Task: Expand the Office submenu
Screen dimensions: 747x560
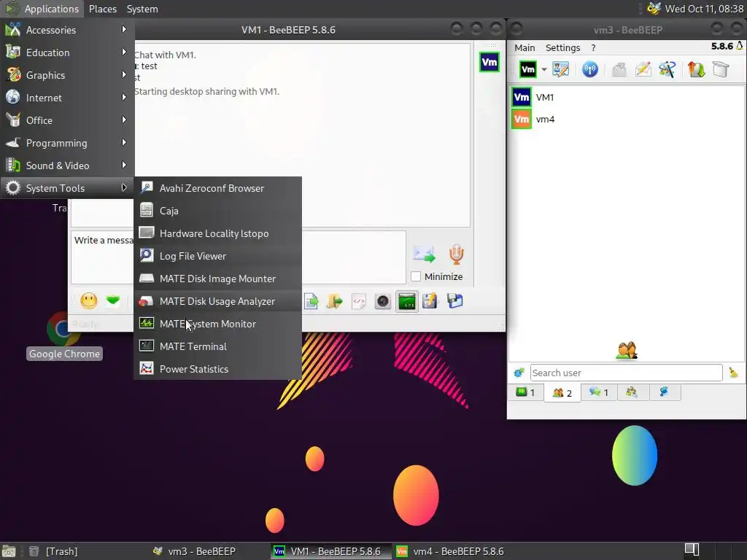Action: (x=67, y=120)
